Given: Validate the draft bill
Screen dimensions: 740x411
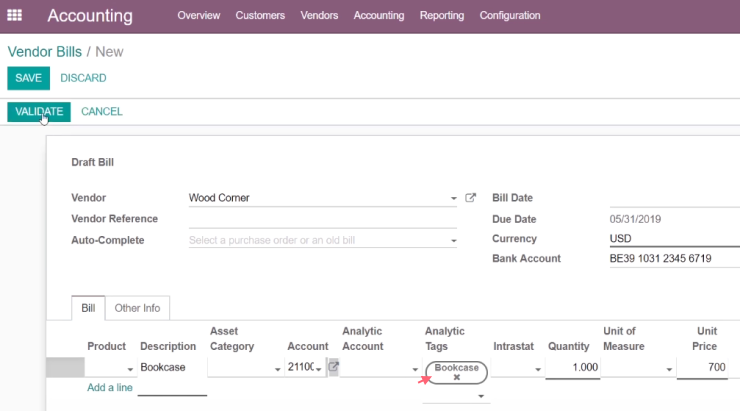Looking at the screenshot, I should coord(39,112).
